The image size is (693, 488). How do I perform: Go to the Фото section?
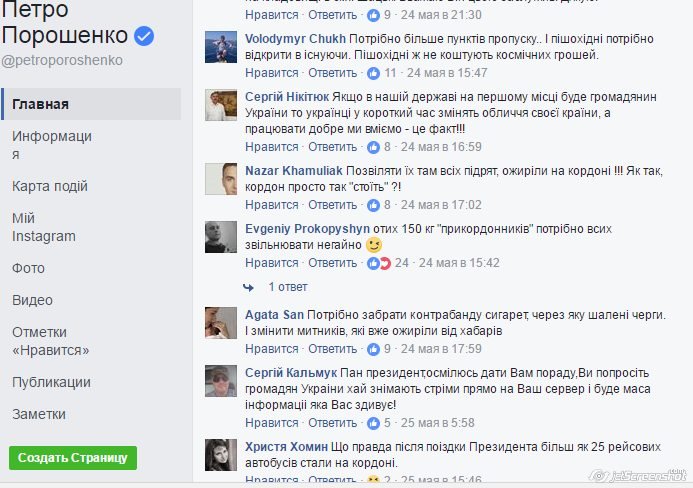28,268
